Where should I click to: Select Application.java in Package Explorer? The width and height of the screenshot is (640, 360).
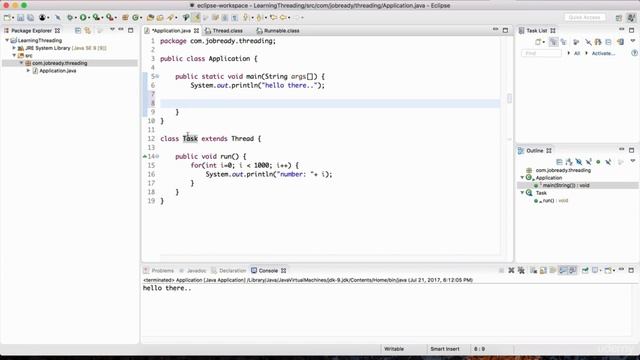pos(58,71)
